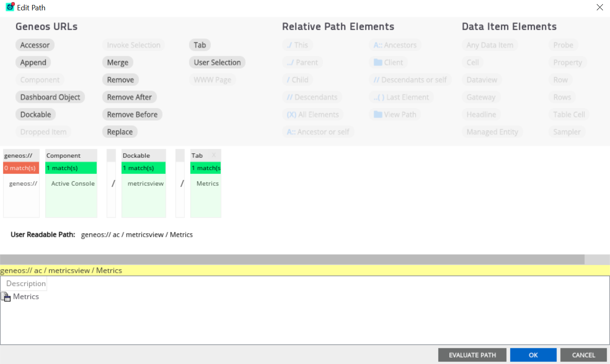Screen dimensions: 610x364
Task: Click the yellow evaluated path row
Action: 305,271
